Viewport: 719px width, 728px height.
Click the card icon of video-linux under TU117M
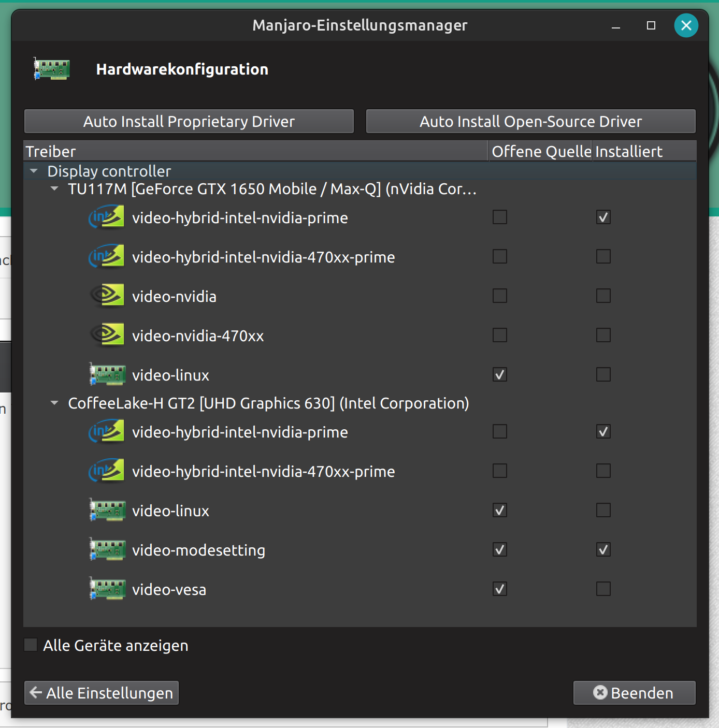tap(107, 375)
